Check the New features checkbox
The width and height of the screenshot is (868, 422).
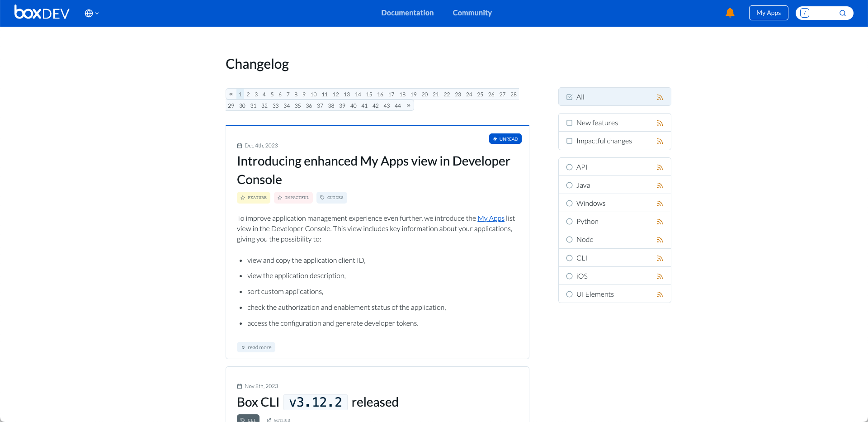pyautogui.click(x=569, y=123)
